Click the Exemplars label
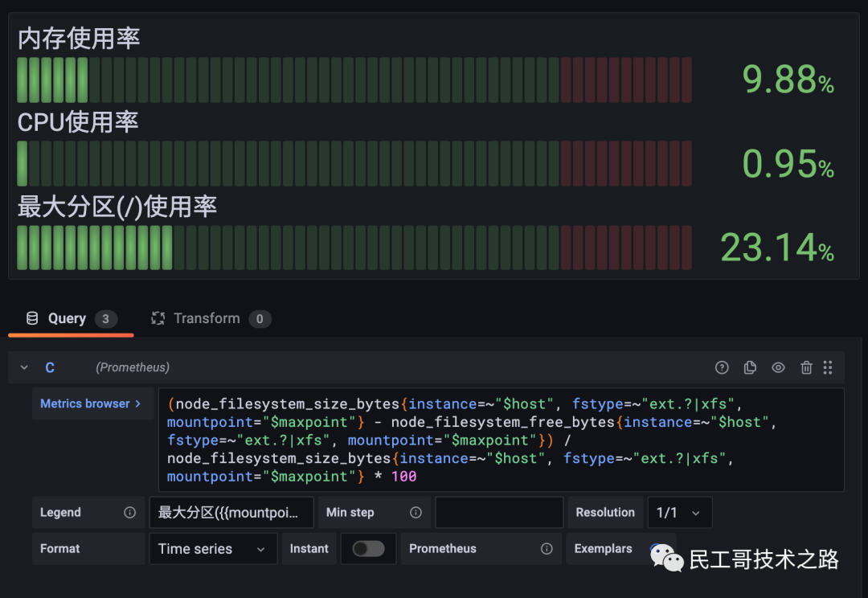The height and width of the screenshot is (598, 868). pos(603,549)
